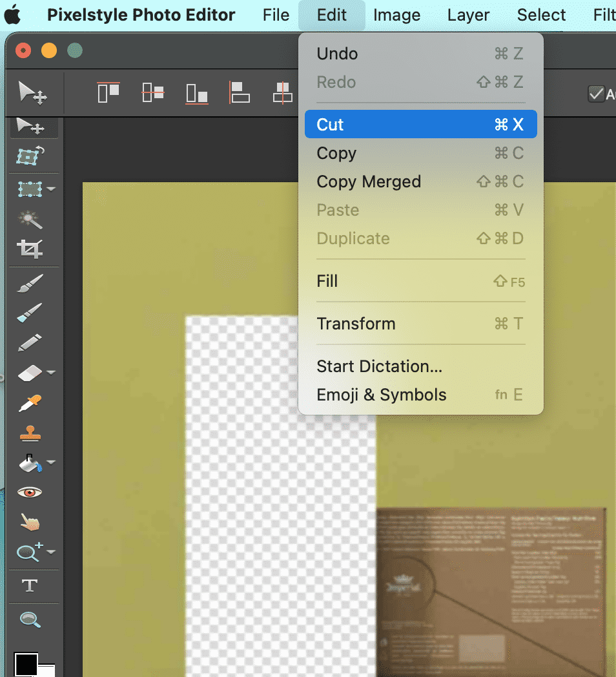Open the Pixelstyle Photo Editor app menu

(141, 15)
